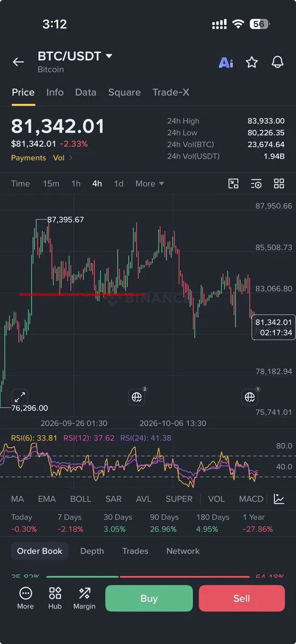Enable the VOL indicator
296x644 pixels.
[216, 499]
